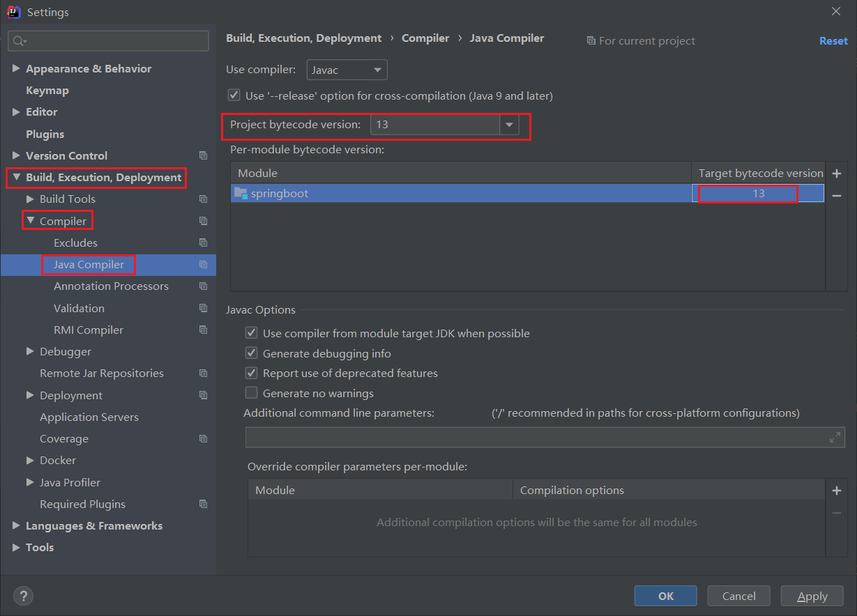Click the minus icon to remove springboot module

click(x=837, y=197)
